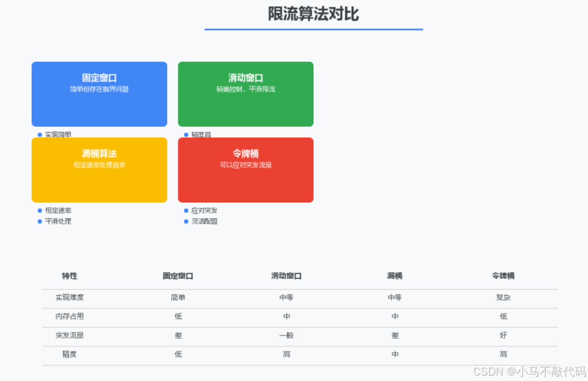This screenshot has width=588, height=381.
Task: Click 复杂 cell under 令牌桶 column
Action: pyautogui.click(x=503, y=297)
